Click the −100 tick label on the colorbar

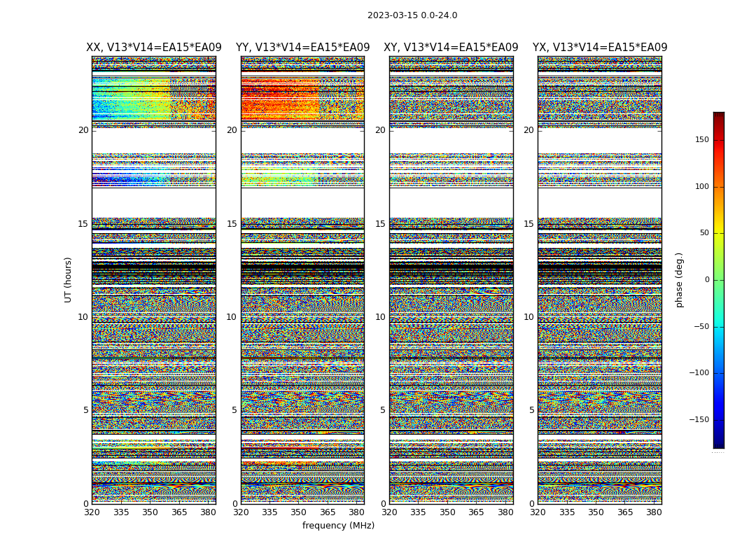pos(699,373)
